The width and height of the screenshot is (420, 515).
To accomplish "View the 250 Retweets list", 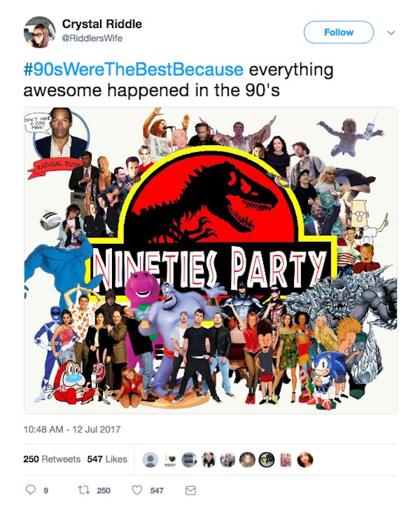I will (52, 459).
